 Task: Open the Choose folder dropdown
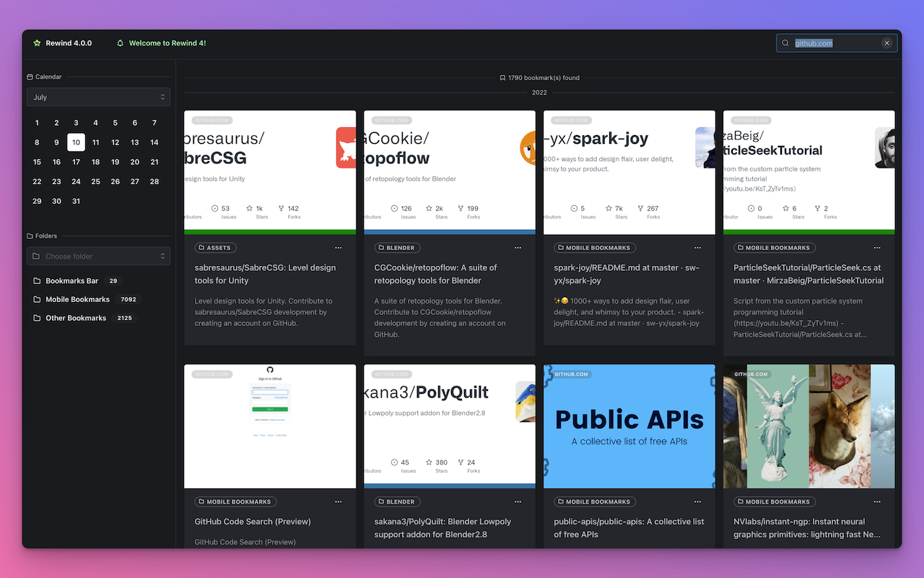[98, 256]
